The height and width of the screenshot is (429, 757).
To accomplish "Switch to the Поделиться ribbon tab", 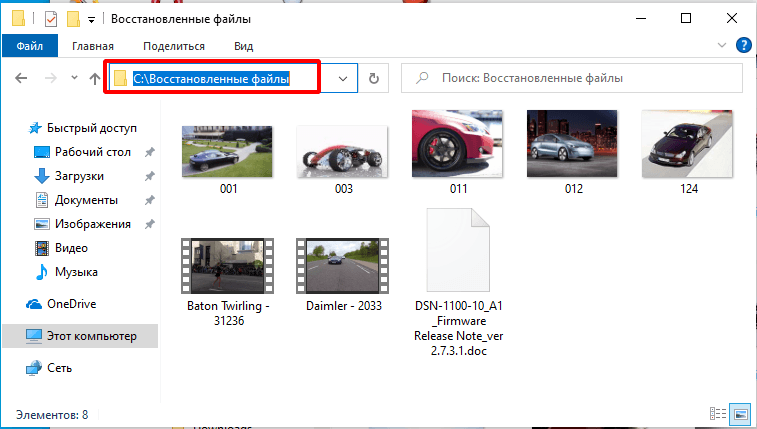I will click(174, 46).
